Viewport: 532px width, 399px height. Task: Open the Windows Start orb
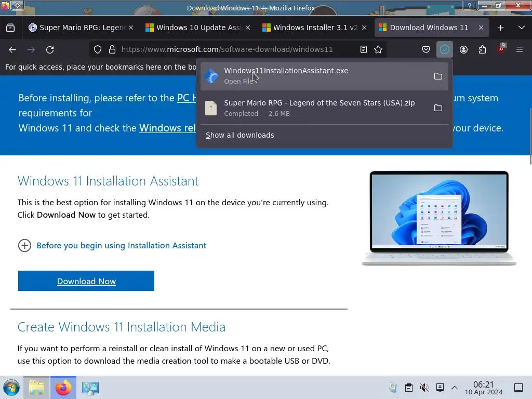(x=11, y=388)
